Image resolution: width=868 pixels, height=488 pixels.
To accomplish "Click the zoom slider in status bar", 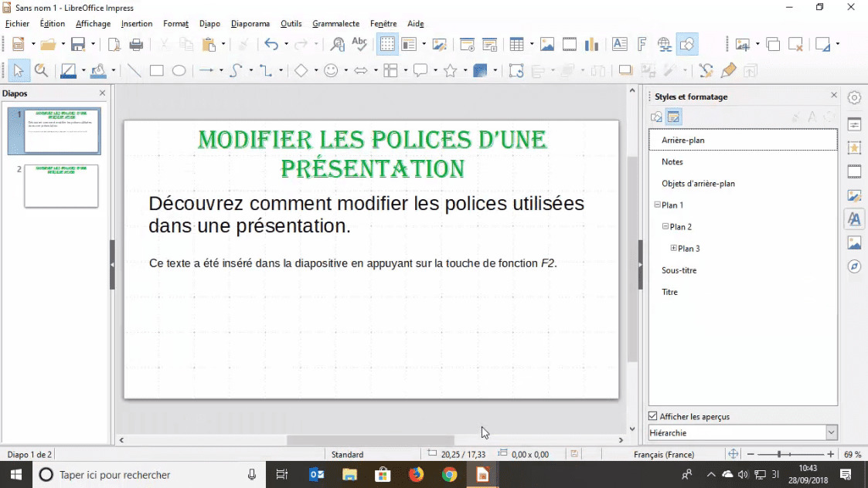I will point(790,454).
